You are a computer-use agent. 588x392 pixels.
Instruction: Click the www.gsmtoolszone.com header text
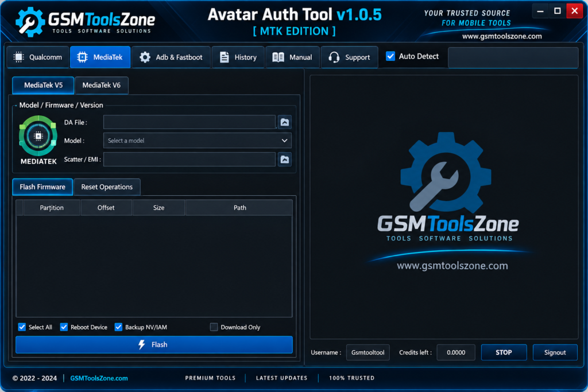click(502, 36)
